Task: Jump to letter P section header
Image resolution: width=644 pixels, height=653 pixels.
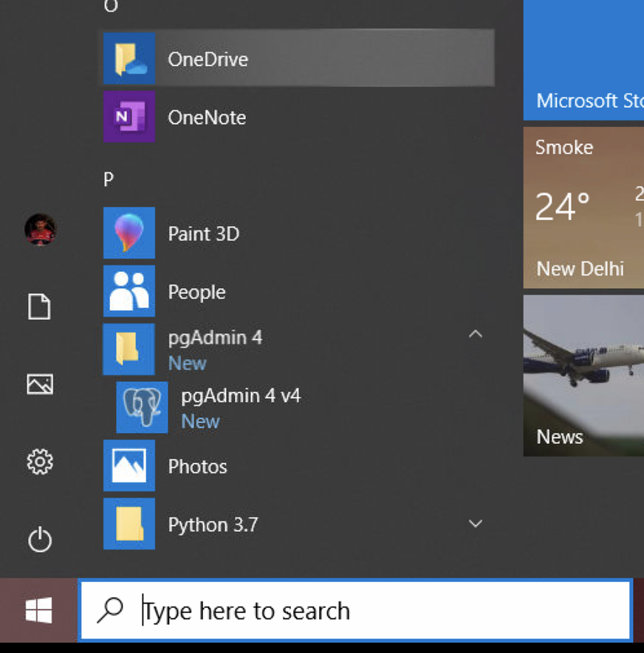Action: point(109,179)
